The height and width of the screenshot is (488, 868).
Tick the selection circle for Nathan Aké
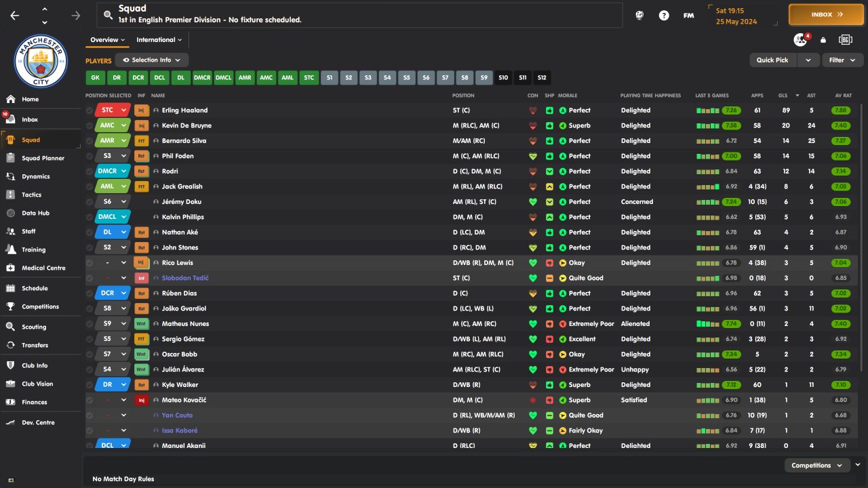90,232
